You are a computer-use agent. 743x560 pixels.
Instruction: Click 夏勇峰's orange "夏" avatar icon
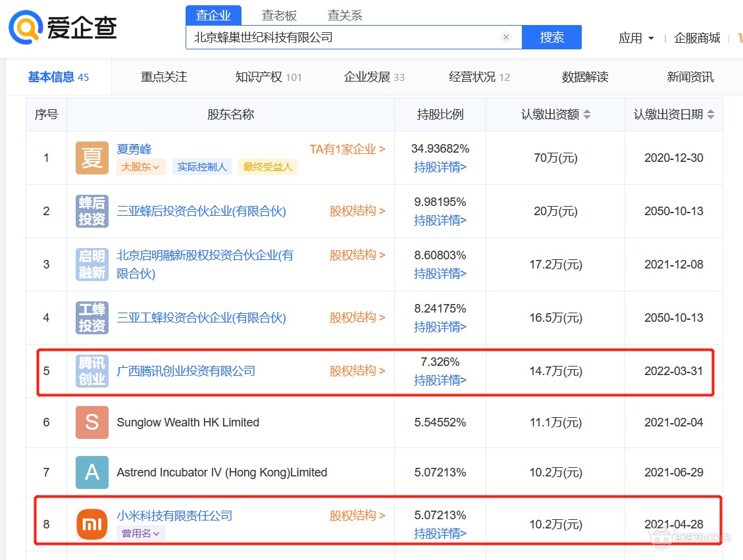click(91, 158)
